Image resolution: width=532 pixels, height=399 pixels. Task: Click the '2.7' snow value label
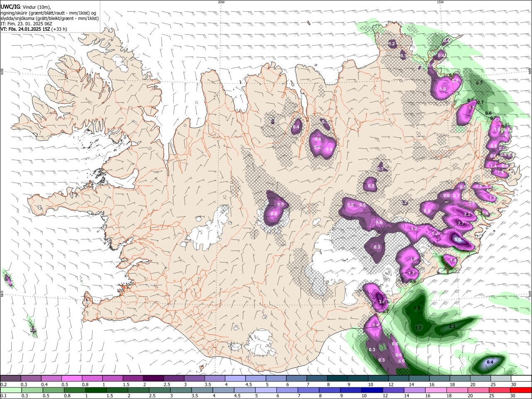point(461,224)
